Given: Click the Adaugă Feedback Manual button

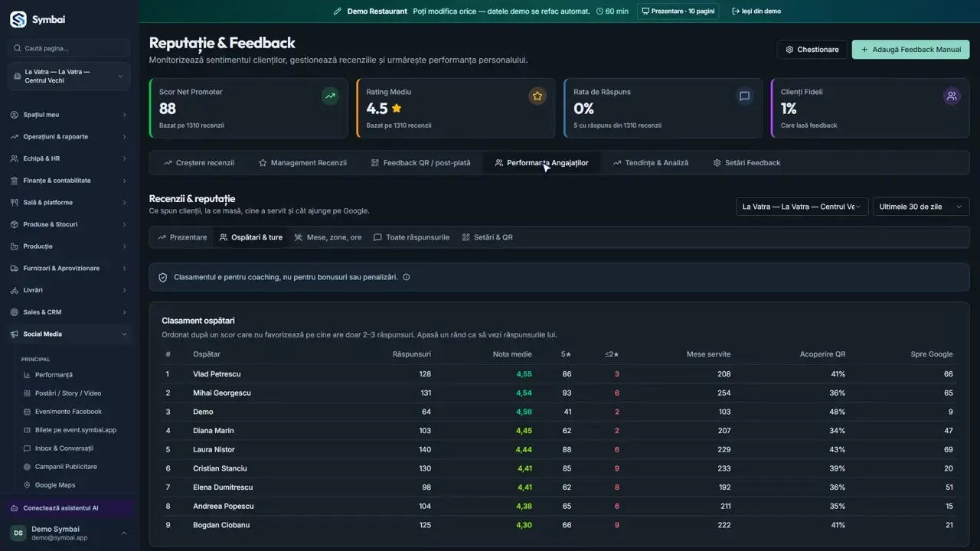Looking at the screenshot, I should [910, 50].
